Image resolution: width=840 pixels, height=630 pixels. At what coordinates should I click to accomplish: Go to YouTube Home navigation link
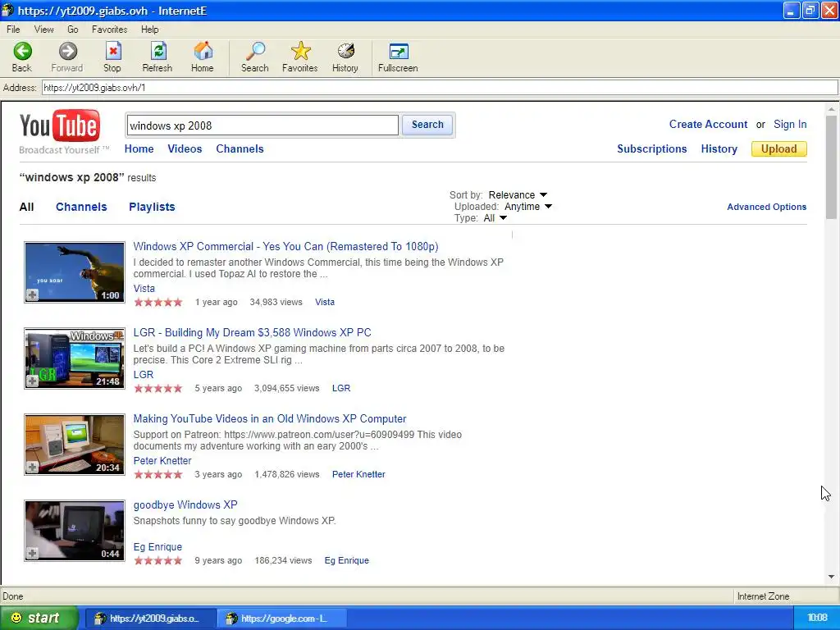(x=139, y=149)
